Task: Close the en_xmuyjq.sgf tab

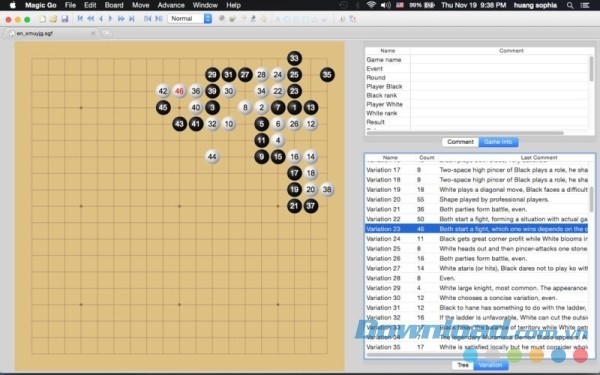Action: 93,33
